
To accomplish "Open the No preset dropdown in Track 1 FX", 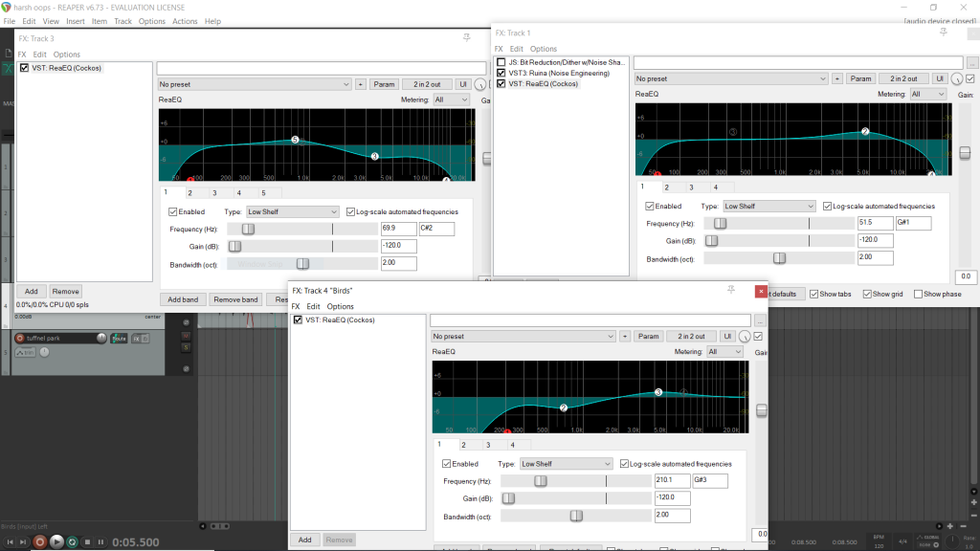I will click(730, 78).
